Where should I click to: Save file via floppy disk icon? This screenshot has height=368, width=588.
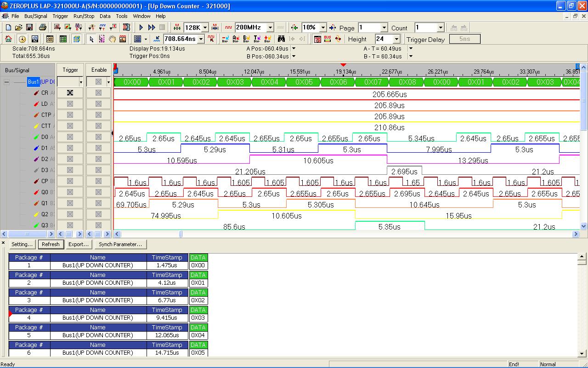[x=29, y=28]
